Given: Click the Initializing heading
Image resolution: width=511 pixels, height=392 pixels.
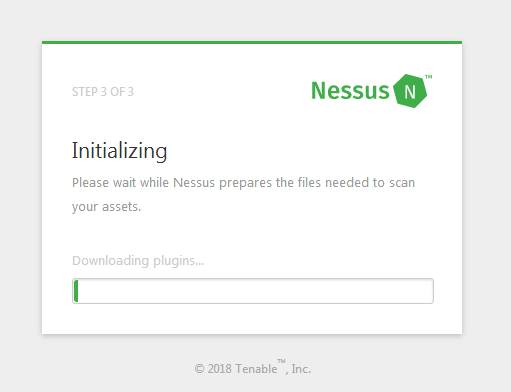Looking at the screenshot, I should (119, 151).
